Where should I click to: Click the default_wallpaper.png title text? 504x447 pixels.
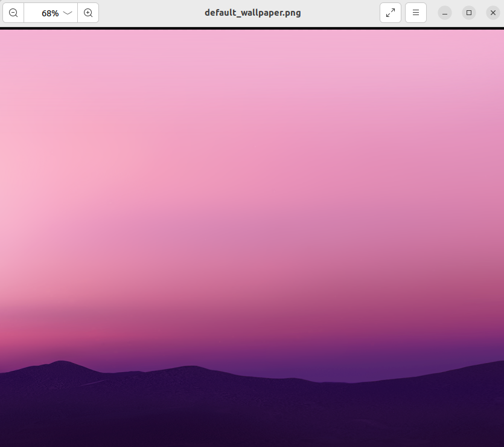pyautogui.click(x=252, y=13)
